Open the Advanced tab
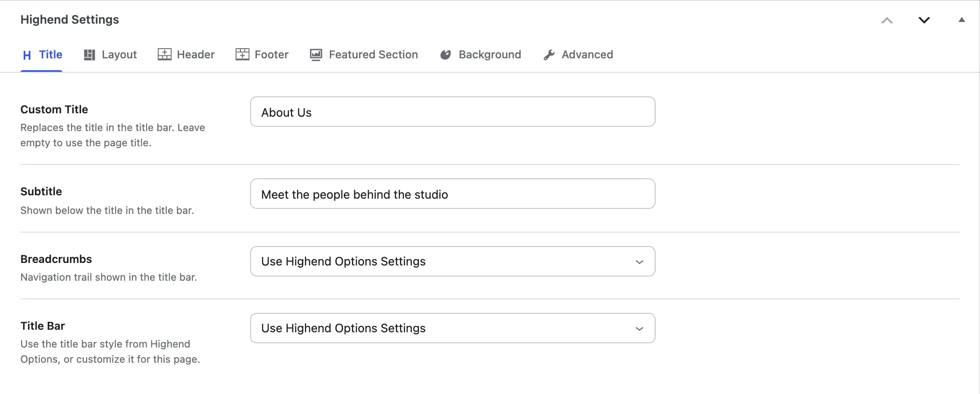The height and width of the screenshot is (394, 980). [x=578, y=55]
